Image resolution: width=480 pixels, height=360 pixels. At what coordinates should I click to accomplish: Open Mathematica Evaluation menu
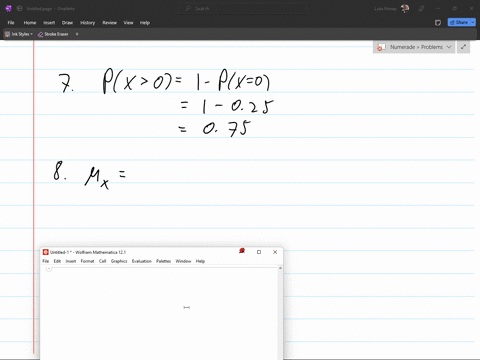tap(142, 261)
